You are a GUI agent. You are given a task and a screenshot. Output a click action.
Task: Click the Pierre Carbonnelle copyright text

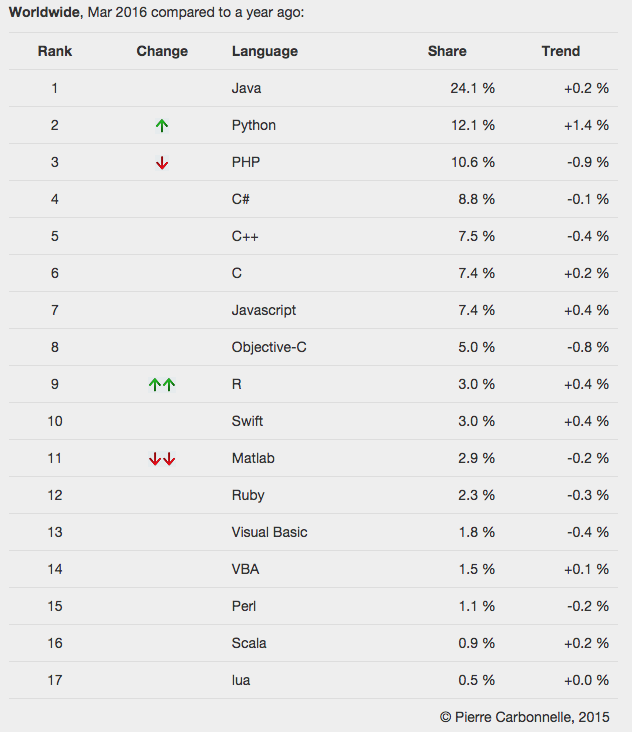pyautogui.click(x=525, y=717)
